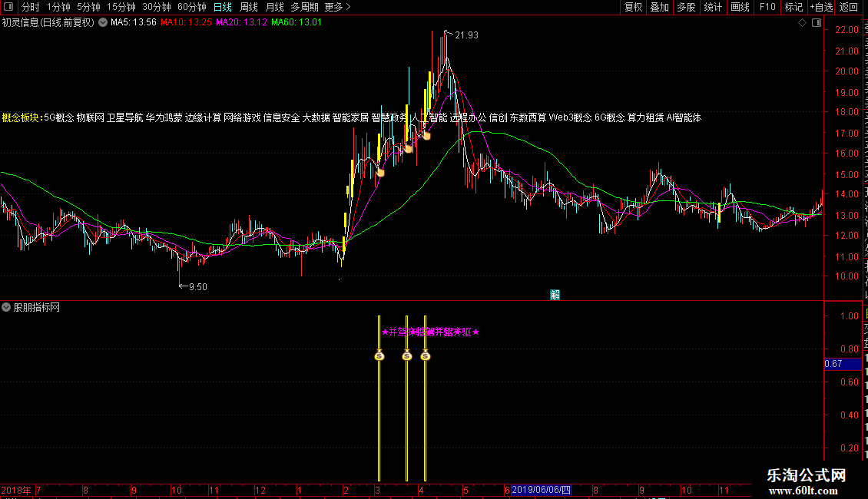
Task: Select the 1分钟 period tab
Action: 58,7
